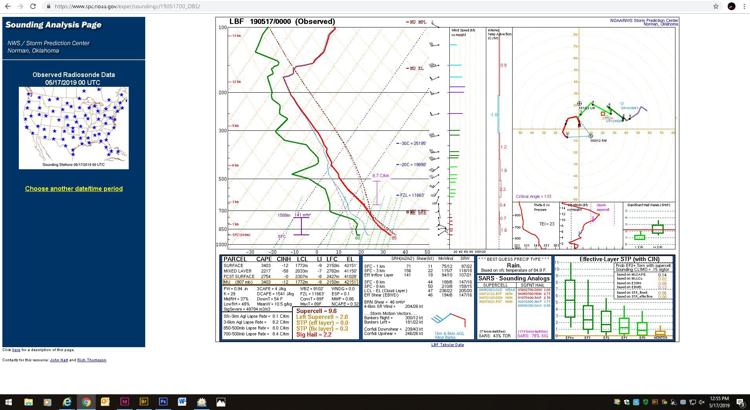
Task: Click the Storm Motion Vectors label
Action: pyautogui.click(x=393, y=311)
